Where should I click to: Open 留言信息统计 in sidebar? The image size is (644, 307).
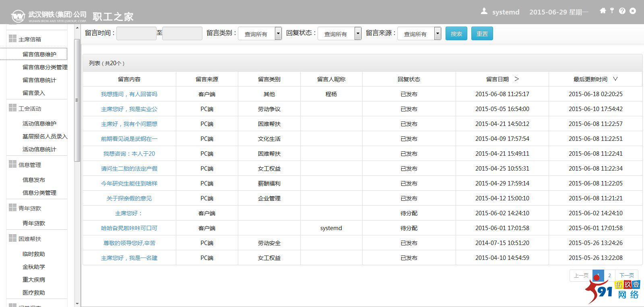click(x=39, y=80)
